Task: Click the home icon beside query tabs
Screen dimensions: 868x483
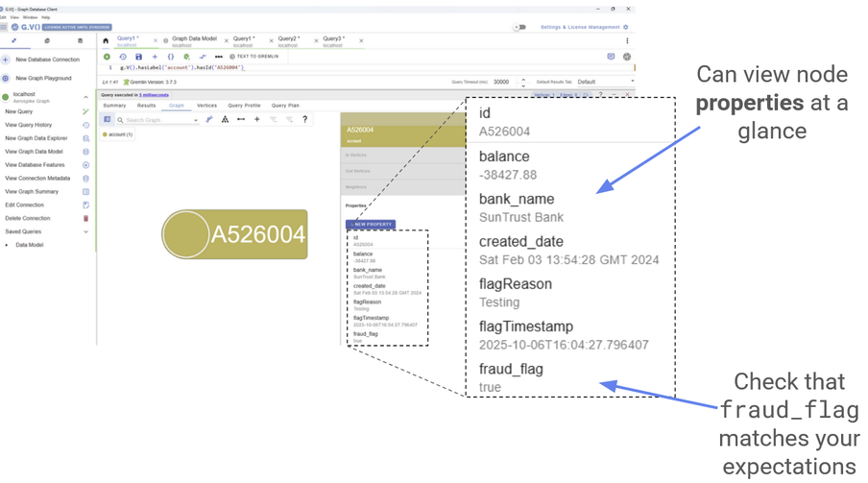Action: tap(108, 41)
